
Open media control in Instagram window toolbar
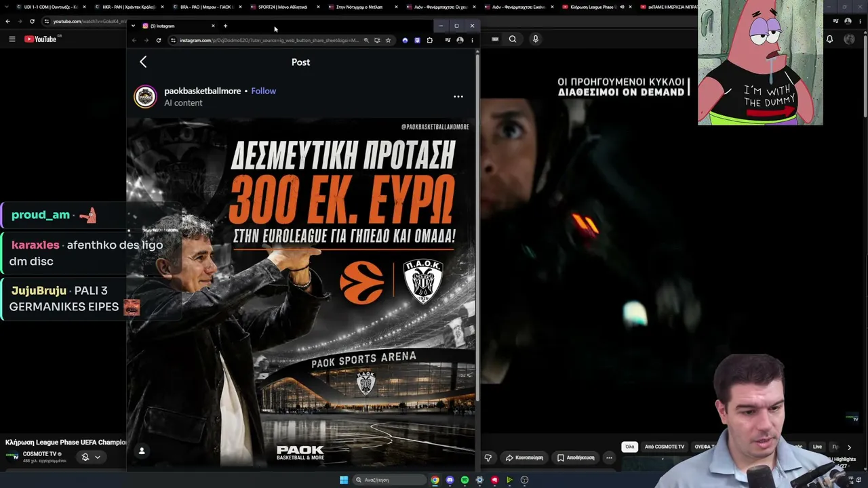click(x=448, y=40)
